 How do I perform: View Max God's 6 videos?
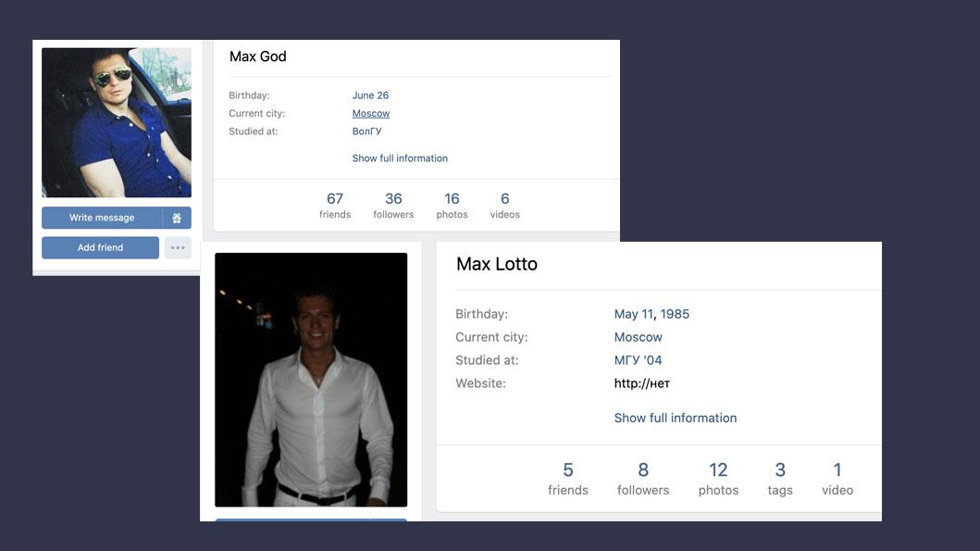505,206
